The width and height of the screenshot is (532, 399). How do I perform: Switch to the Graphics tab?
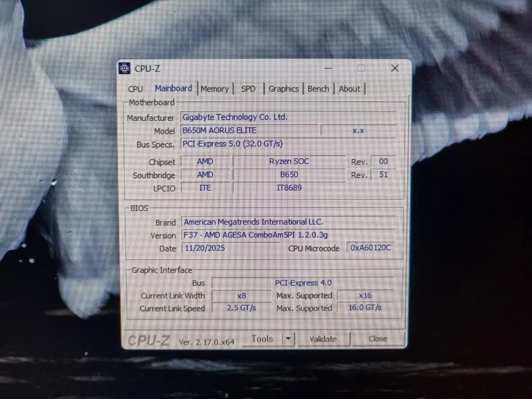click(x=284, y=89)
